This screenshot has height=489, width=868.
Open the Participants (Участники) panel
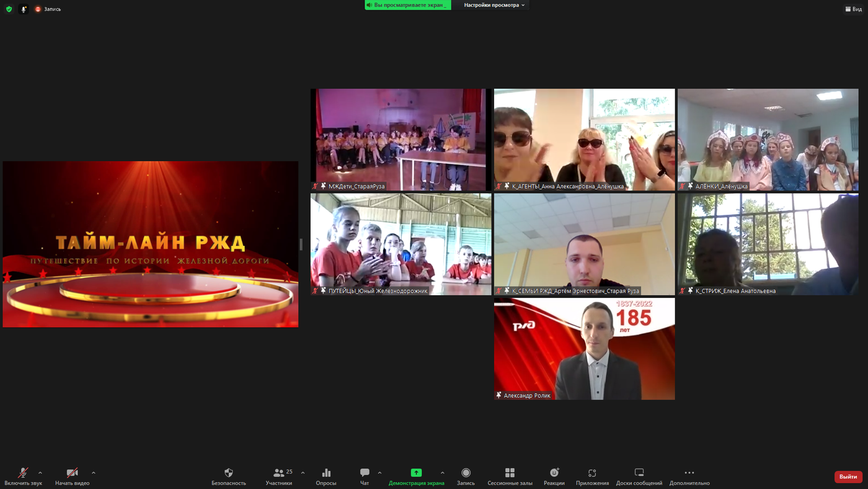coord(279,473)
